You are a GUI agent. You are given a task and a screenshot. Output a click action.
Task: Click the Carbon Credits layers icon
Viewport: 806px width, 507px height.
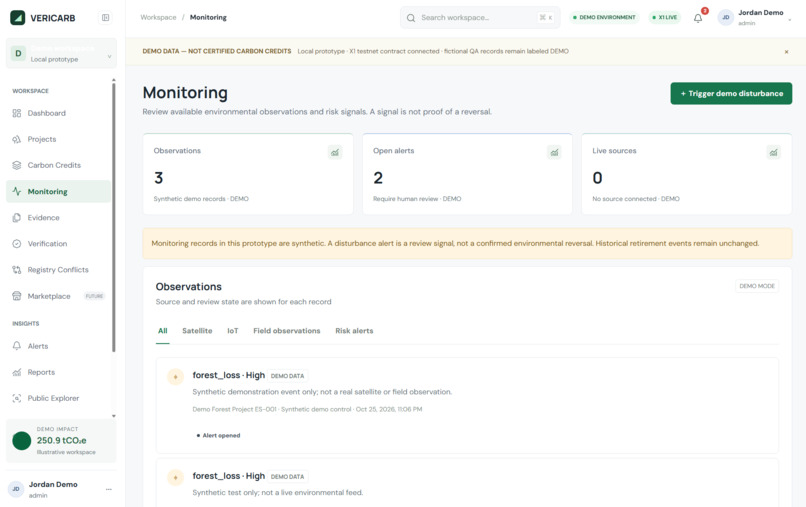click(x=17, y=165)
